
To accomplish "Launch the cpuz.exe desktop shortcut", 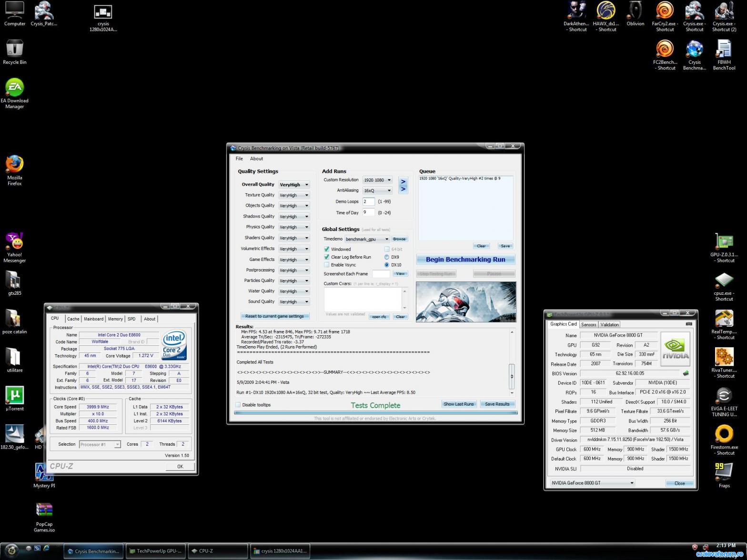I will pos(724,286).
